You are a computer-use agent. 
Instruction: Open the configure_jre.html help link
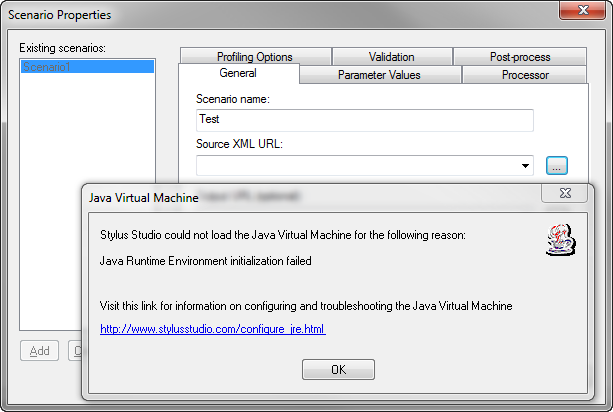(x=213, y=329)
